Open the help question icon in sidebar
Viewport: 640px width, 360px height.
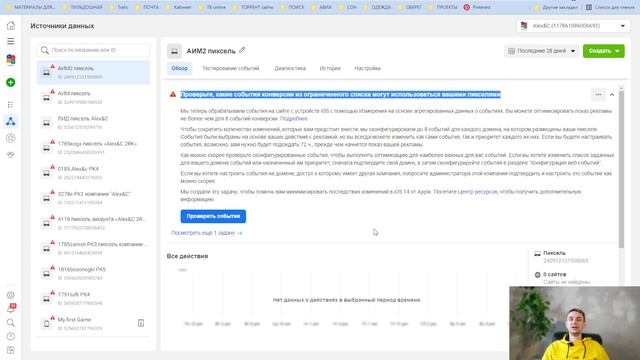pos(11,336)
